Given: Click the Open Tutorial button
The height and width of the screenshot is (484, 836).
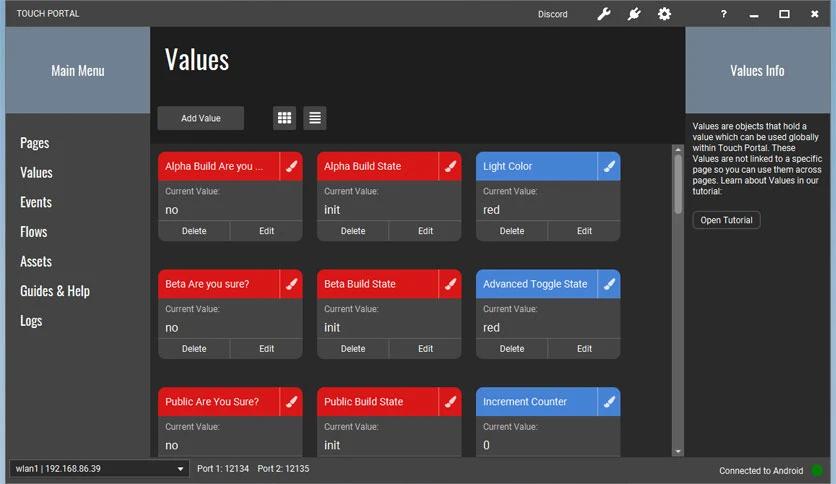Looking at the screenshot, I should pos(726,220).
